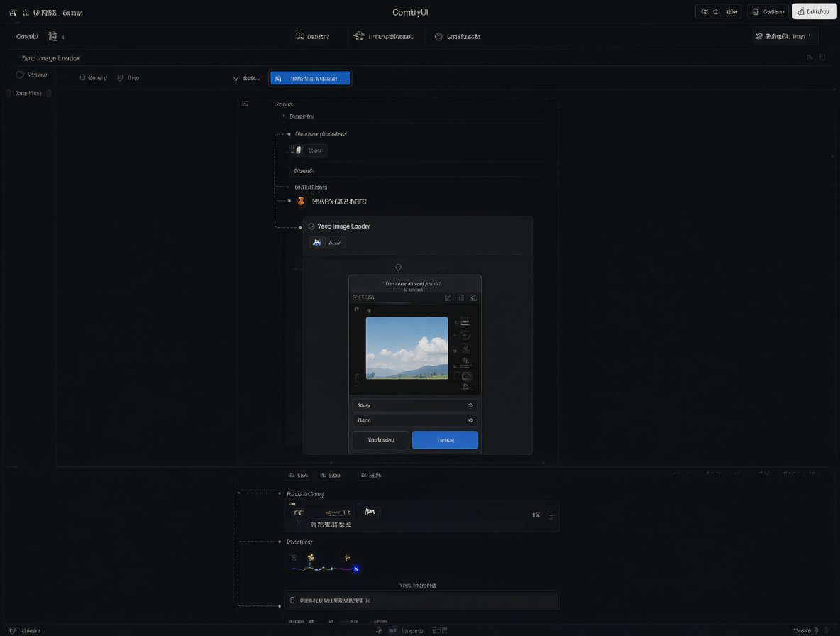Click the bottom tool icon right of image preview
The height and width of the screenshot is (636, 840).
pos(467,387)
